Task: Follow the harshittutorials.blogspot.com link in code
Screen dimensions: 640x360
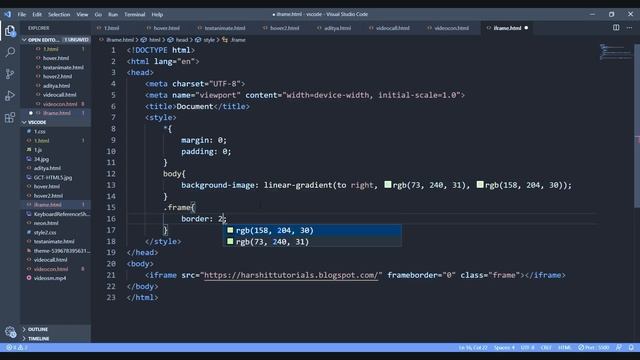Action: tap(291, 275)
